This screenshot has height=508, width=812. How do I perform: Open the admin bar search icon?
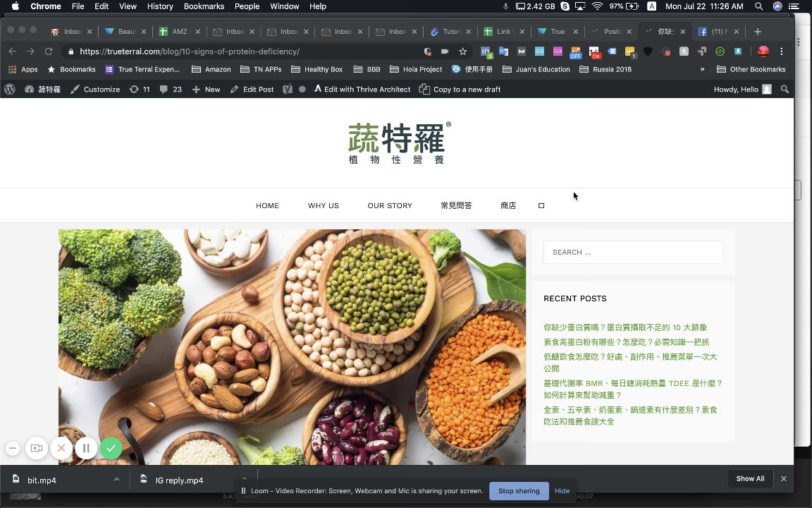coord(785,89)
